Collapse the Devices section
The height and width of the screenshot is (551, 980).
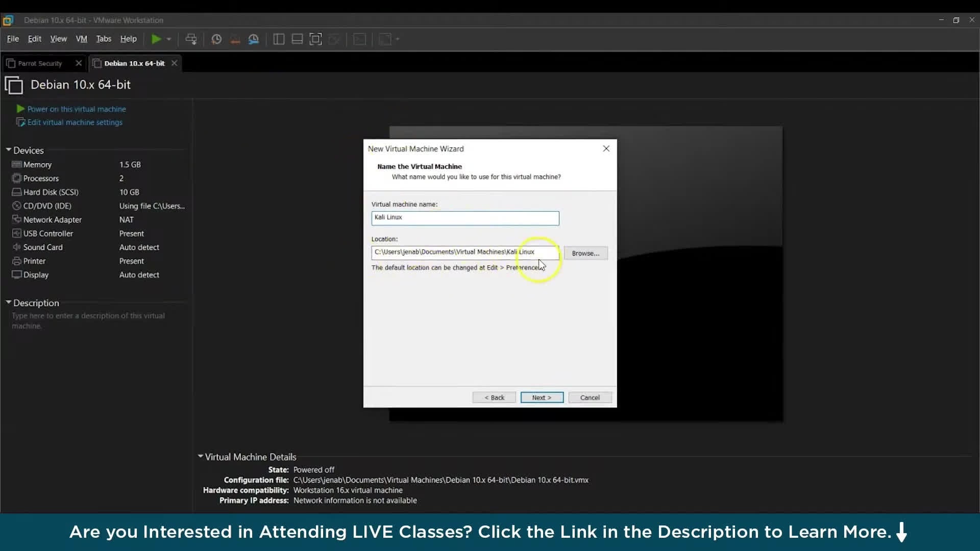(x=9, y=150)
